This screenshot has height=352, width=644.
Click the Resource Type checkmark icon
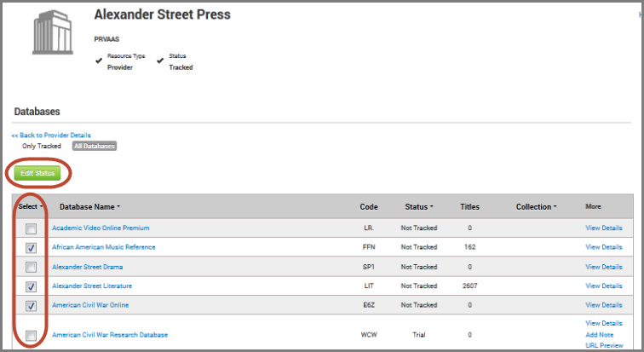pos(99,61)
